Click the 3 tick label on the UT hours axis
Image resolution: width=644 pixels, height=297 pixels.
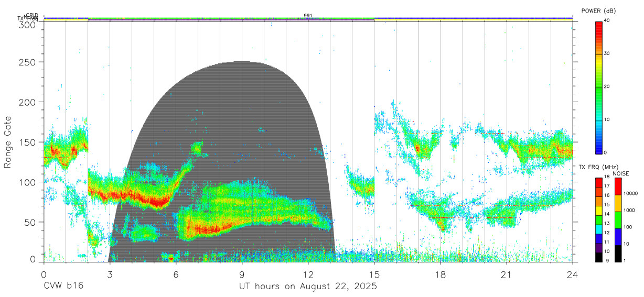point(110,274)
